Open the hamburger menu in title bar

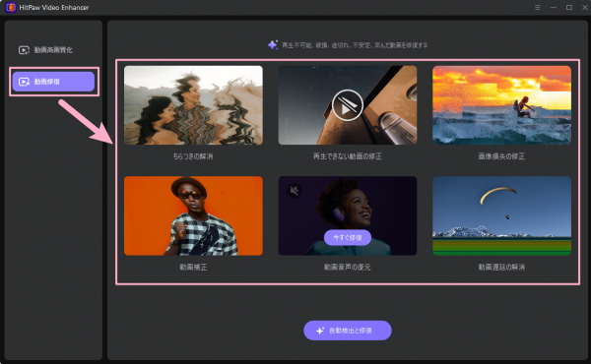538,8
